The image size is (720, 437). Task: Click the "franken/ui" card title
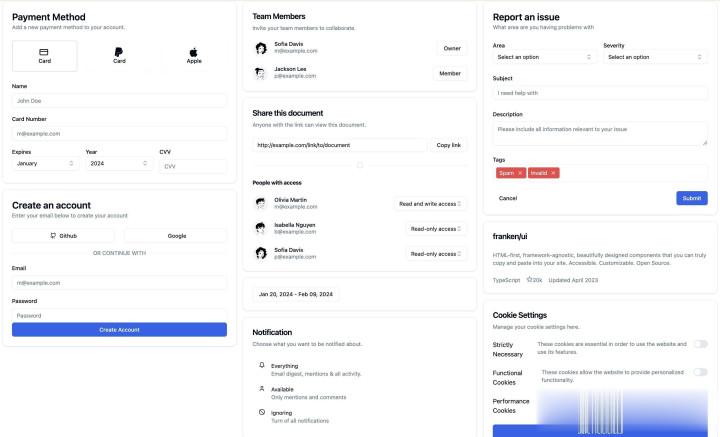coord(510,236)
